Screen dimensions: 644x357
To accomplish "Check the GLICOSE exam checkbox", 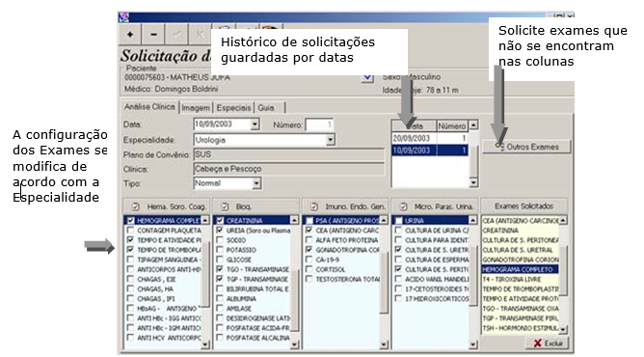I will coord(220,260).
